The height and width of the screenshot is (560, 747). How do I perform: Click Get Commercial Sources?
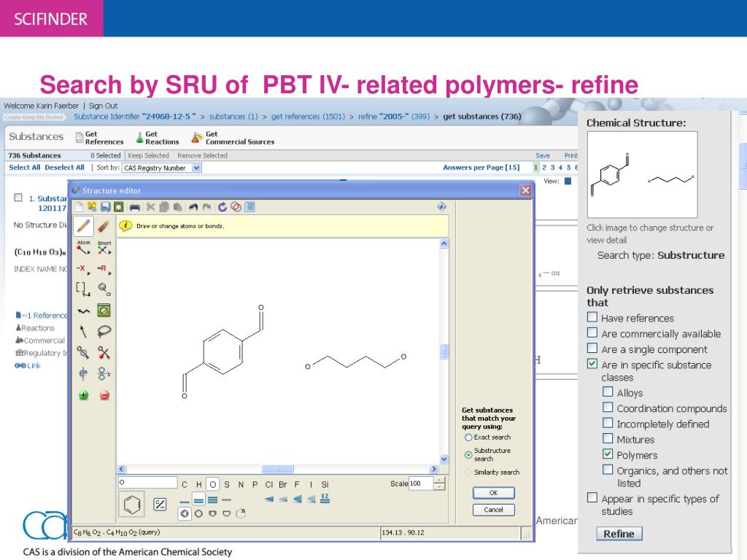pos(233,138)
